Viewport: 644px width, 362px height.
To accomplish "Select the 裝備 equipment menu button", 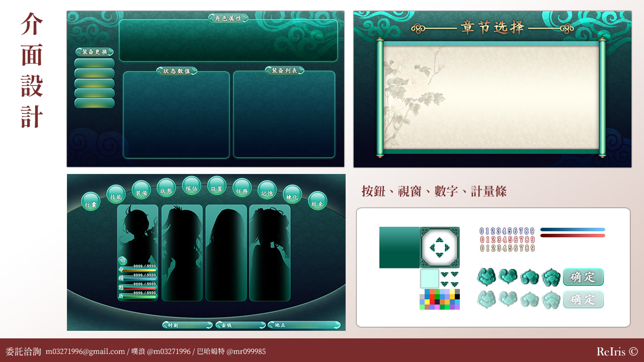I will [x=141, y=190].
